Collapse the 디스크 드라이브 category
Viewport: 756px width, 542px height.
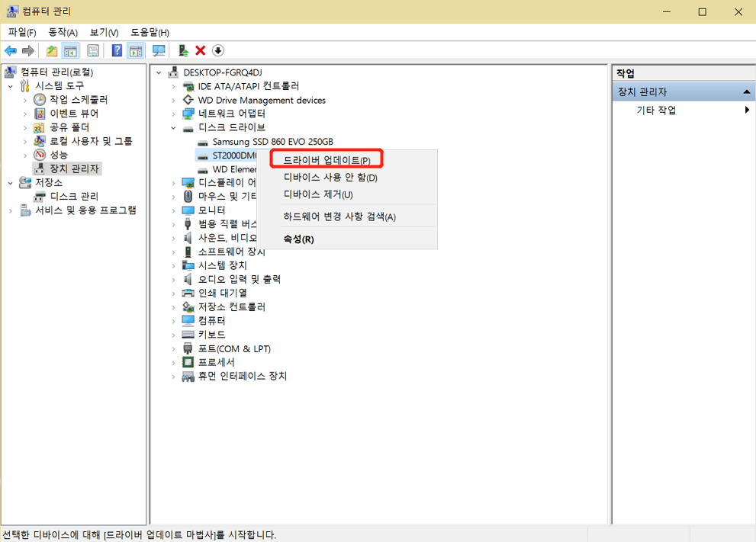(x=172, y=127)
